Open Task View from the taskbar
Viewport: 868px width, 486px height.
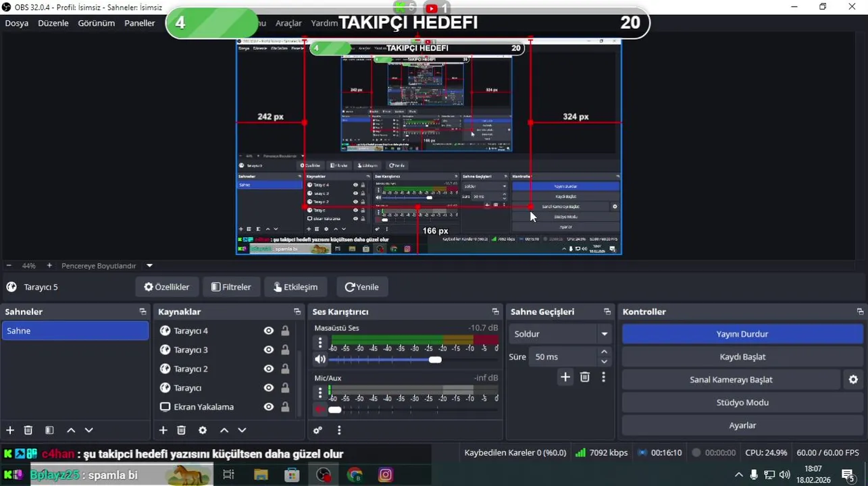[228, 475]
